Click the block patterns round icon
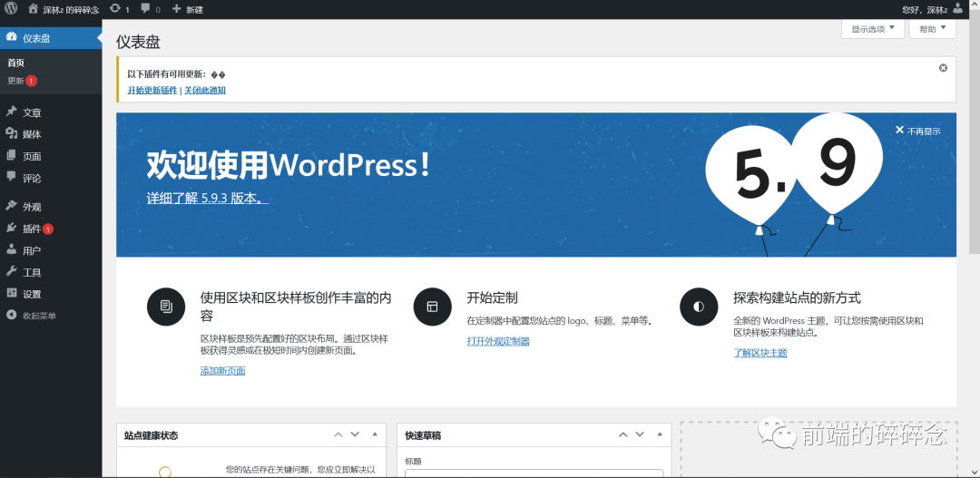 (x=166, y=307)
